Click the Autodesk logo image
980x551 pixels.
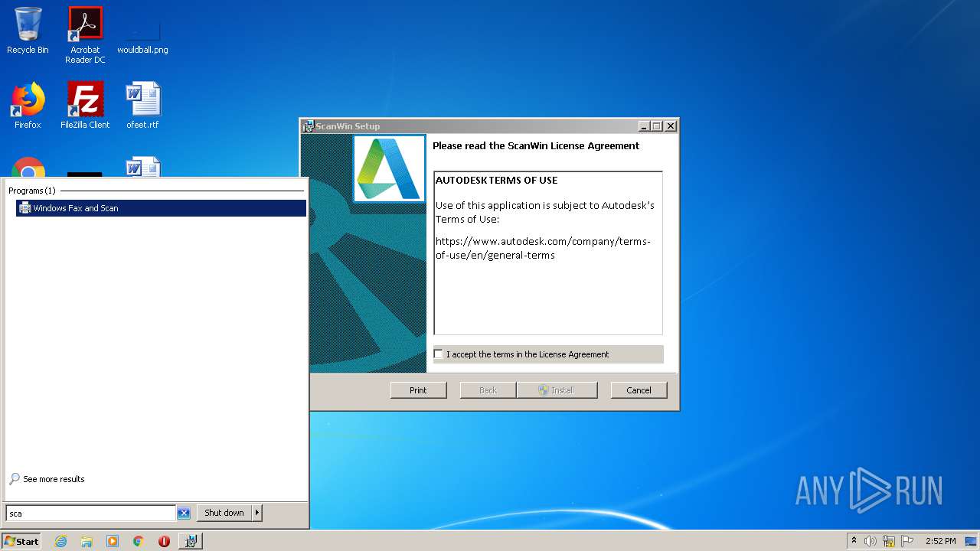click(x=389, y=168)
